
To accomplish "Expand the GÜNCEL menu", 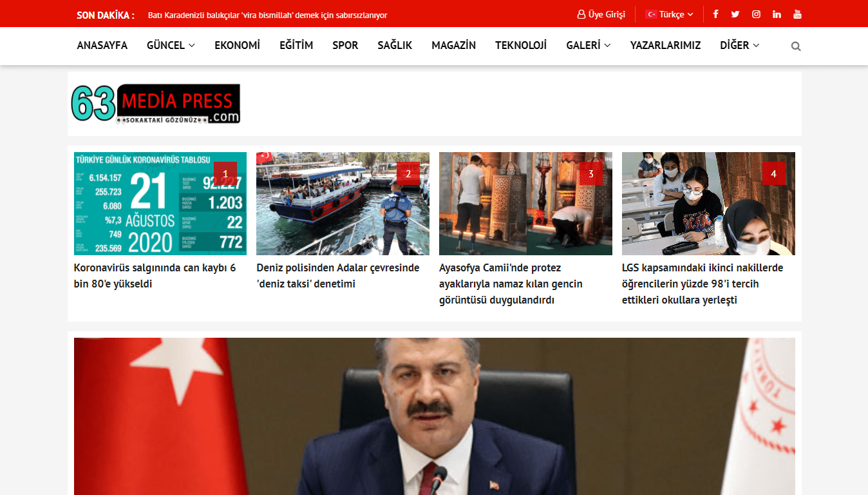I will (x=171, y=45).
